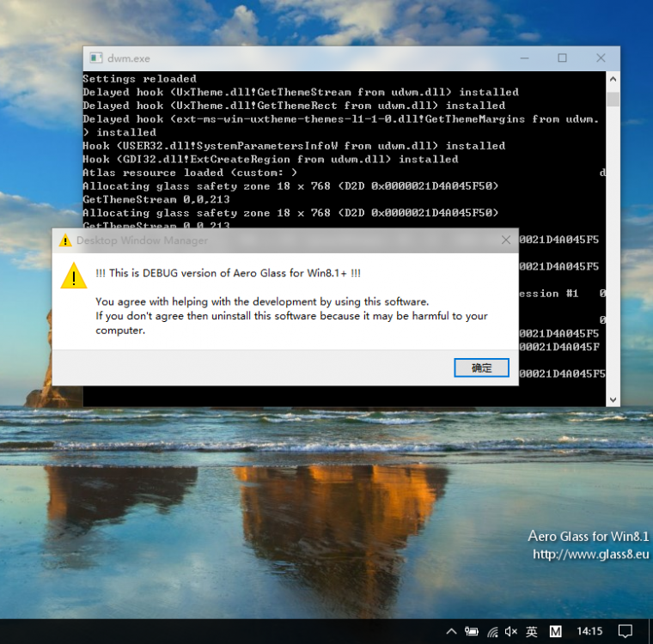
Task: Click the dwm.exe console window icon
Action: (x=95, y=58)
